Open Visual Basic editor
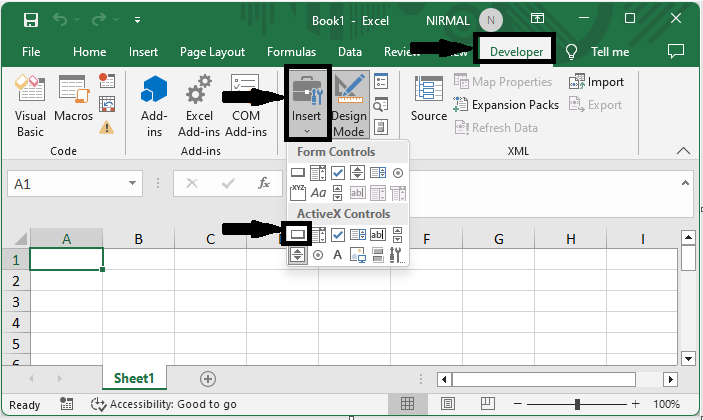This screenshot has height=420, width=703. (30, 106)
